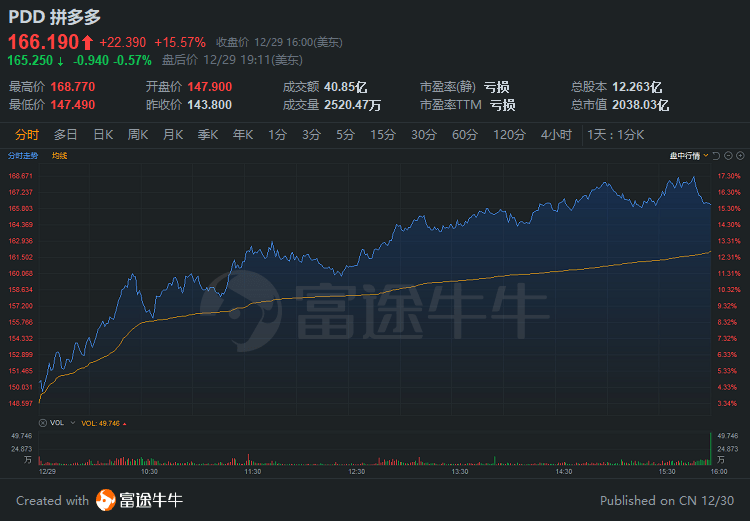Image resolution: width=750 pixels, height=521 pixels.
Task: Select the 分时 tab
Action: click(27, 135)
